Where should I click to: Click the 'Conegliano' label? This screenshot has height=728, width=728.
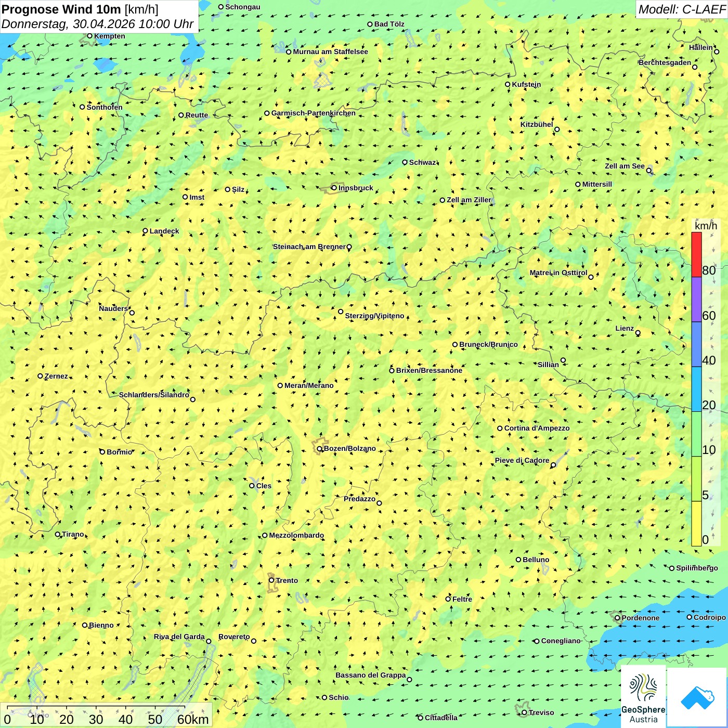561,641
